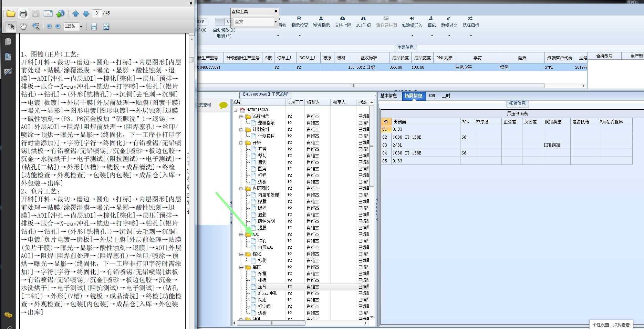This screenshot has height=329, width=644.
Task: Click the 查找 search input field
Action: click(x=253, y=22)
